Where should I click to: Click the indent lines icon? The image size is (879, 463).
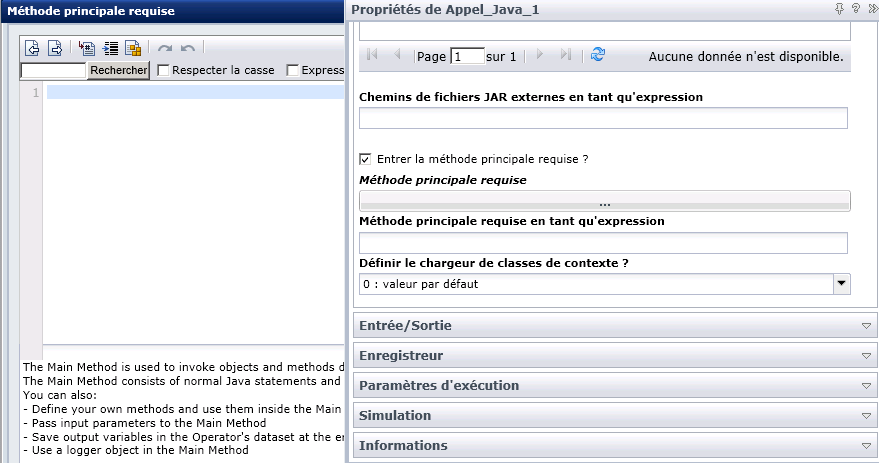tap(110, 48)
